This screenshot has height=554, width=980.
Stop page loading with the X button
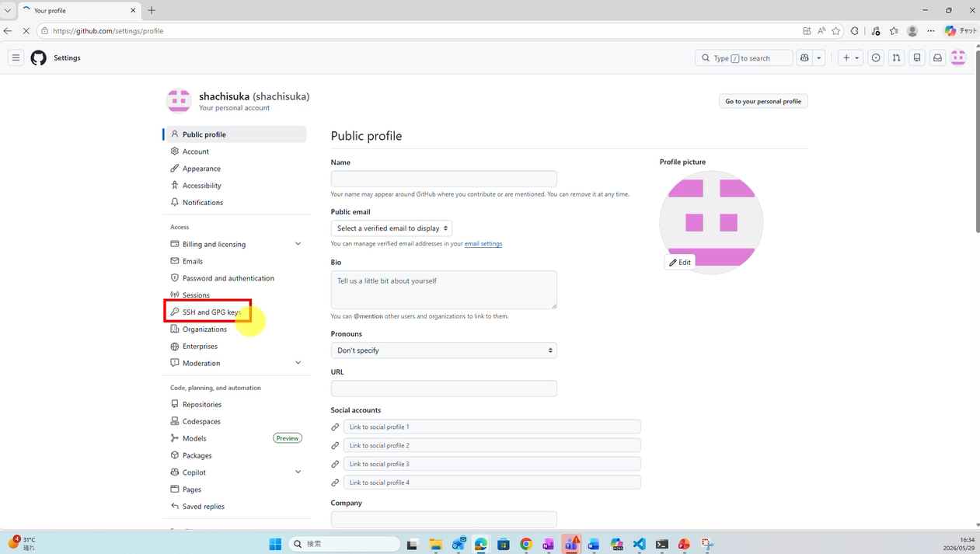click(26, 31)
